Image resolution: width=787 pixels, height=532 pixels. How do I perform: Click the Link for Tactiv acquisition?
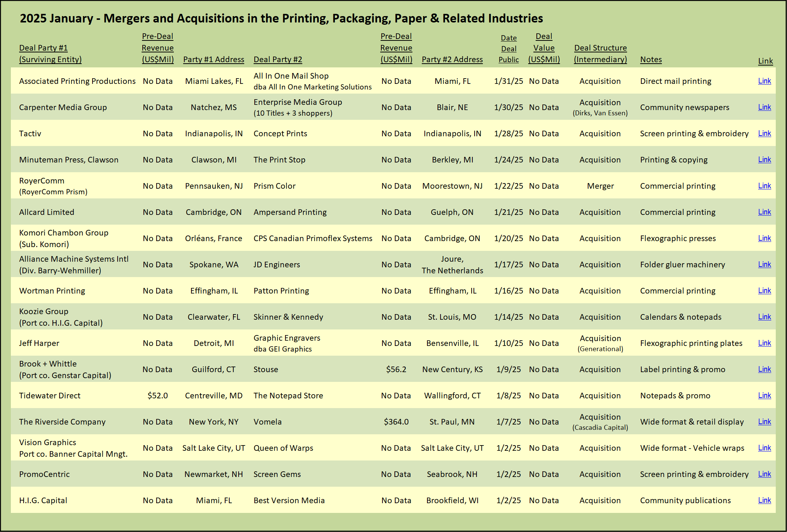(764, 133)
